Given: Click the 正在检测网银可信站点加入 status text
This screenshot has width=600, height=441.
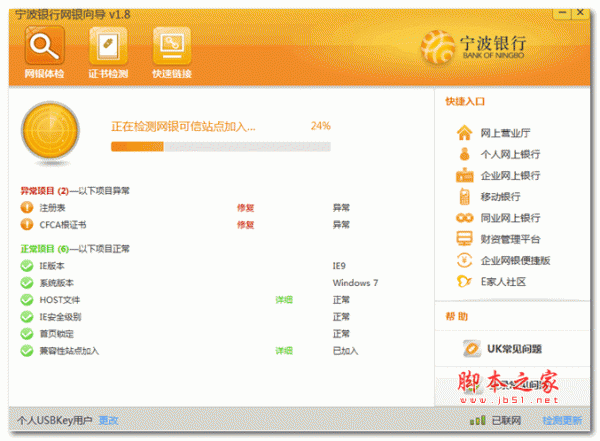Looking at the screenshot, I should 183,127.
